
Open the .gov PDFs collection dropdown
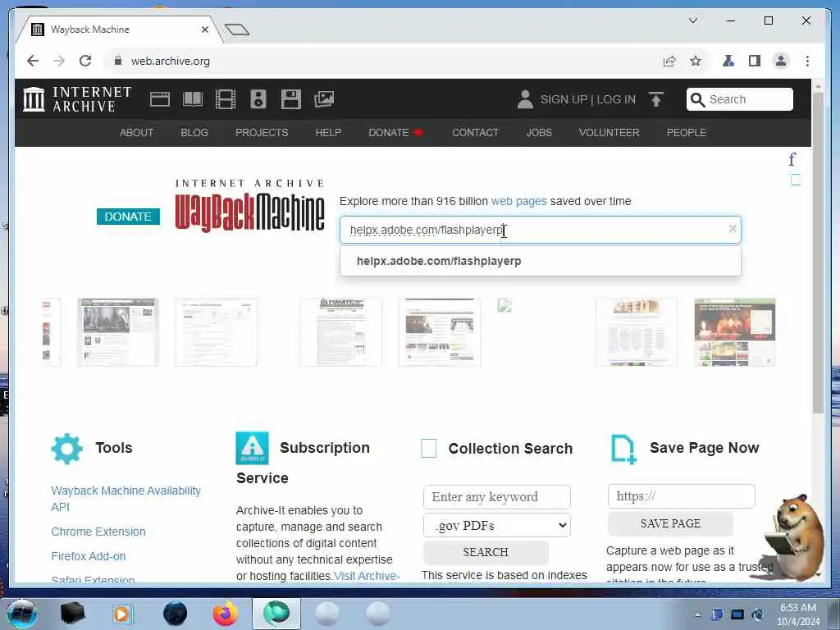pyautogui.click(x=496, y=525)
